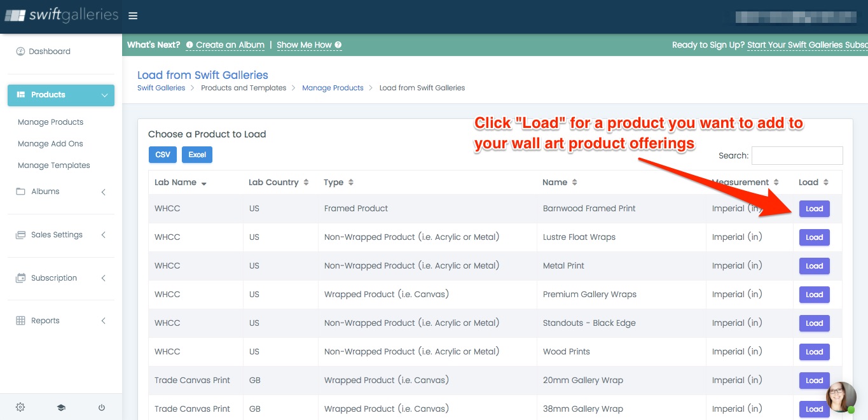Sort by Load column arrows
The image size is (868, 420).
pos(826,183)
